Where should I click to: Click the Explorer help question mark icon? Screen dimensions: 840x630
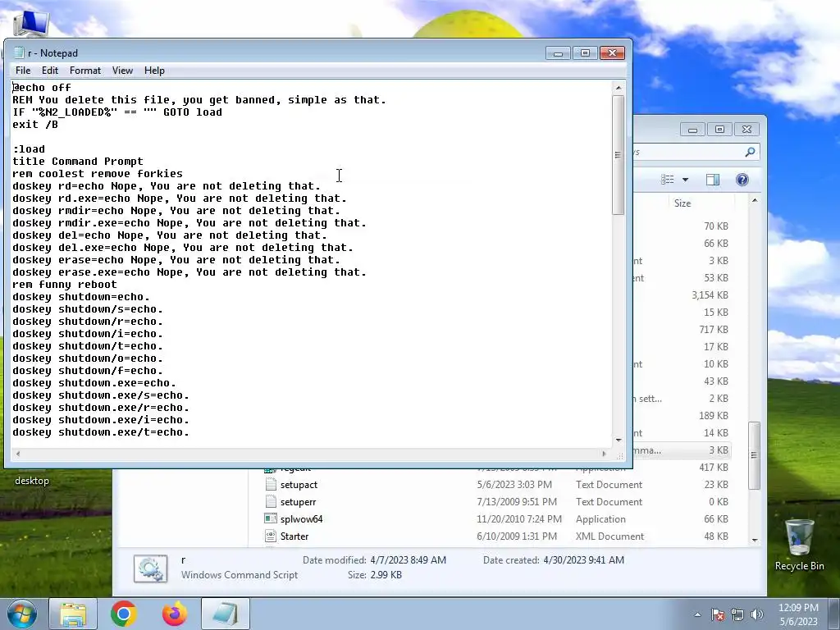[742, 180]
